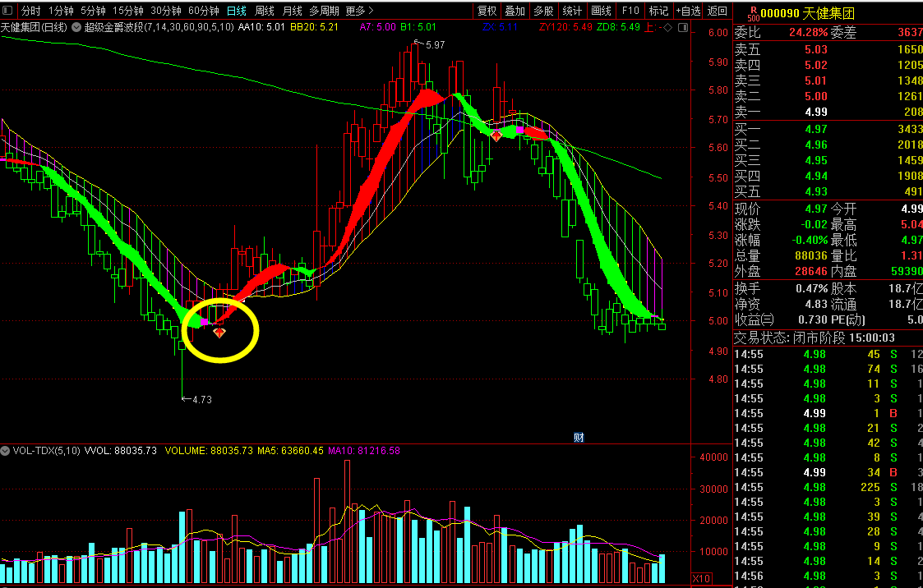Switch to 周线 weekly chart
The width and height of the screenshot is (923, 588).
point(265,11)
